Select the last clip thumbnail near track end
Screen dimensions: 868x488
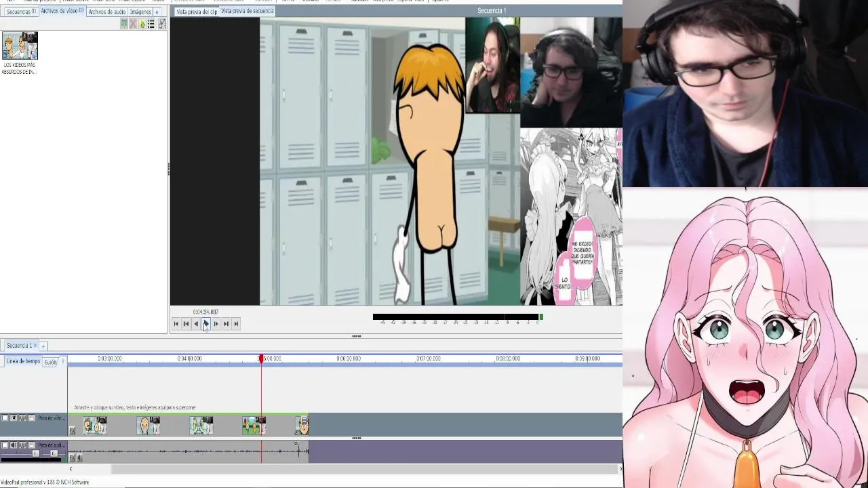[302, 426]
